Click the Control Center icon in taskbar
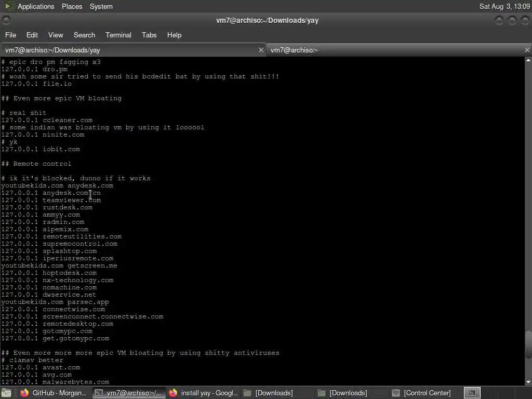 pyautogui.click(x=395, y=393)
